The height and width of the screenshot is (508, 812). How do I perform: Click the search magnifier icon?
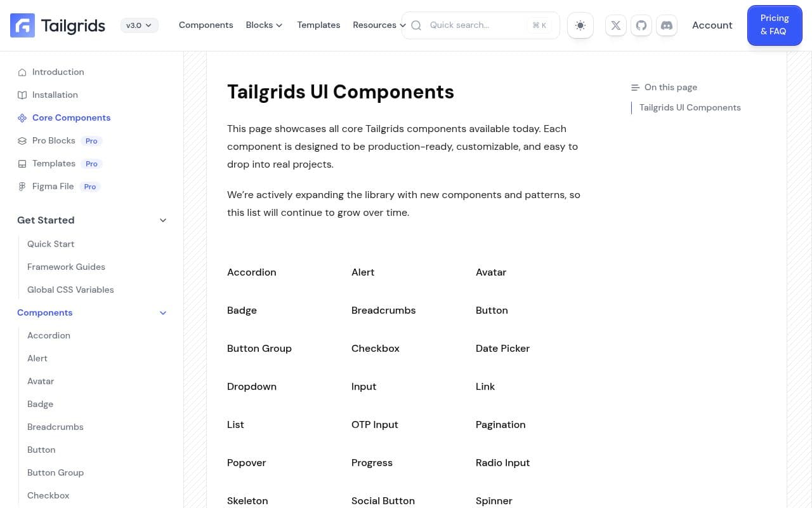coord(416,25)
